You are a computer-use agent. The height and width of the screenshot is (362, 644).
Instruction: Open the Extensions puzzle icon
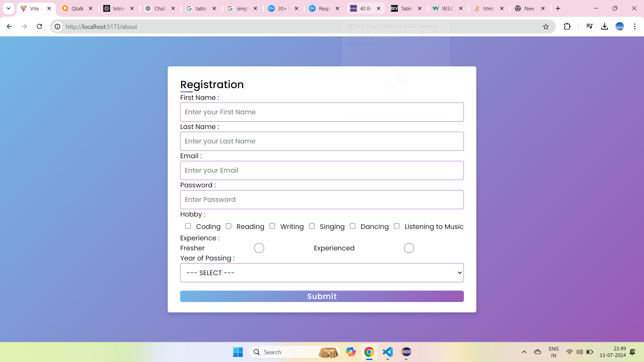[567, 26]
